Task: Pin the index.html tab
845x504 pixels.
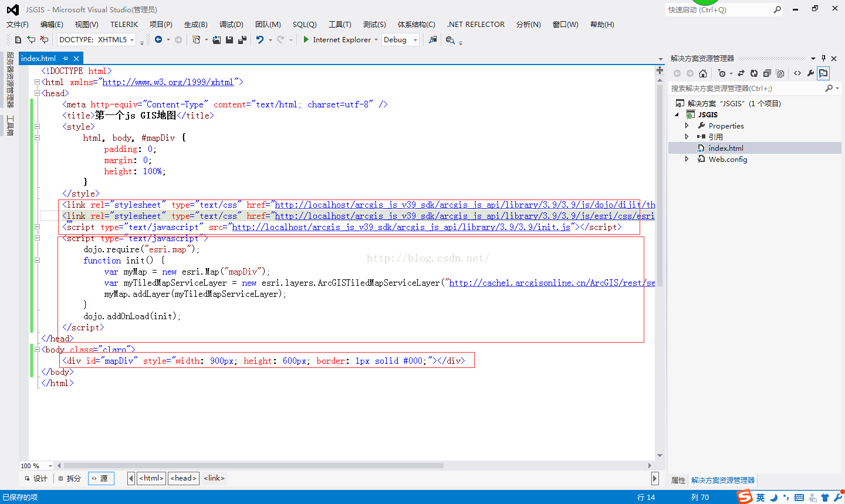Action: pos(65,58)
